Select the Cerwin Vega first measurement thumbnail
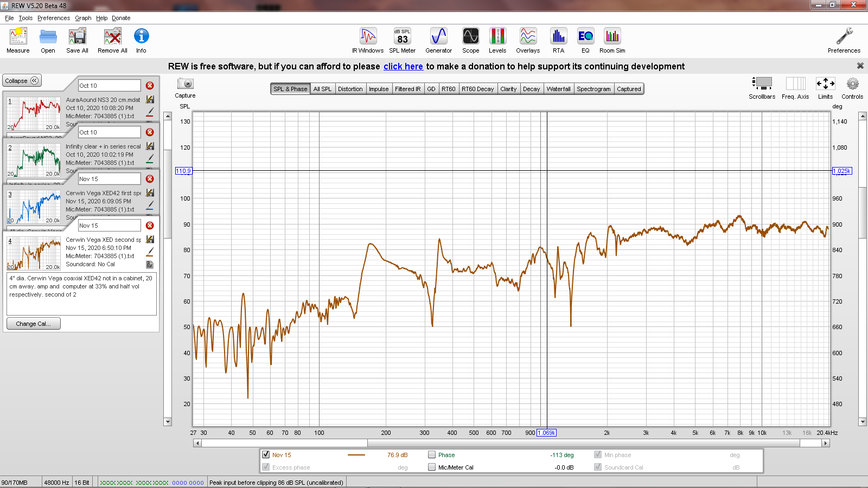The width and height of the screenshot is (868, 488). (34, 207)
